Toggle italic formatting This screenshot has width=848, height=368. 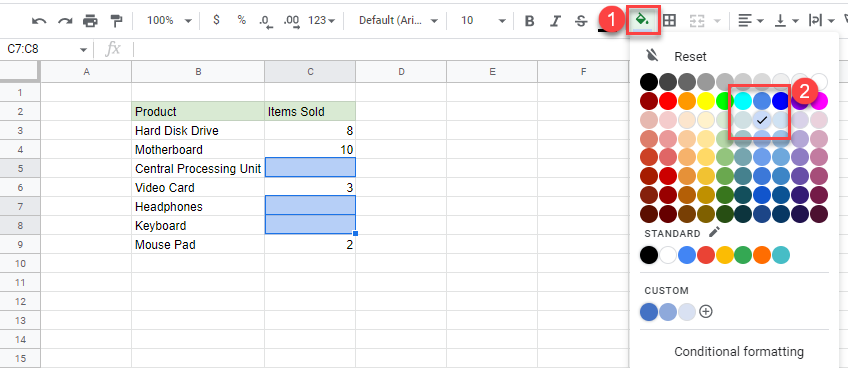pos(555,21)
